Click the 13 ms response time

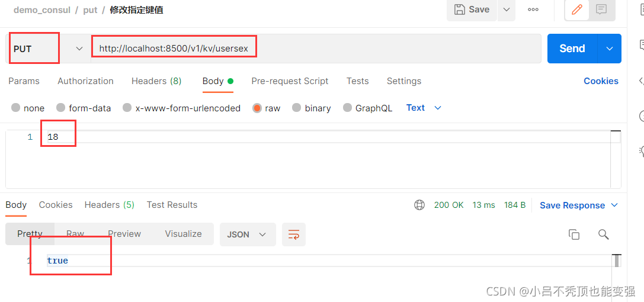(x=483, y=205)
